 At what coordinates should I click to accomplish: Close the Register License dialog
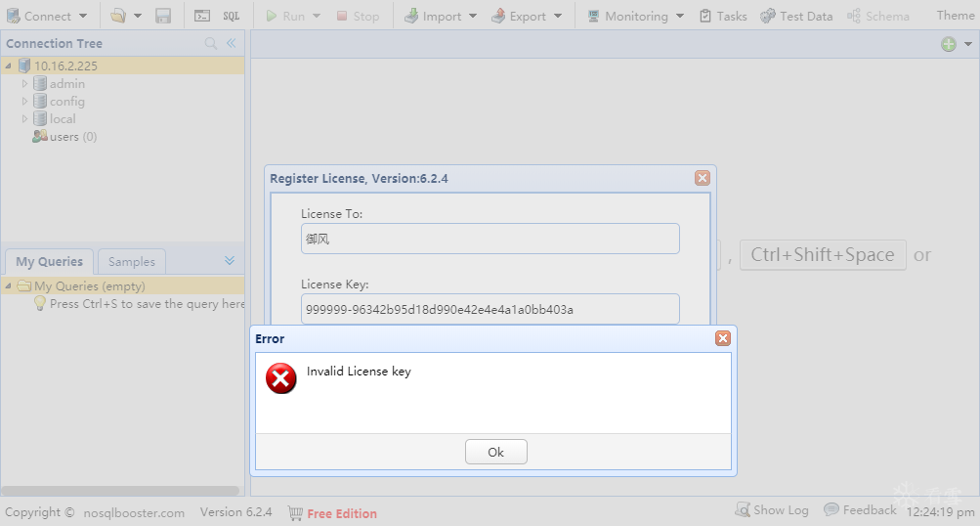tap(702, 178)
